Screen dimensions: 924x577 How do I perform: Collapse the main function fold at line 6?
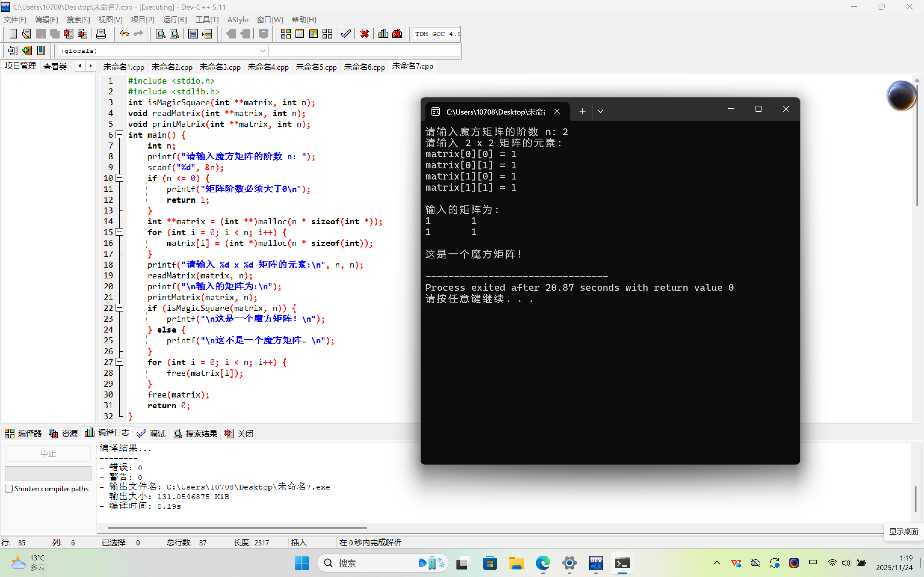[119, 135]
